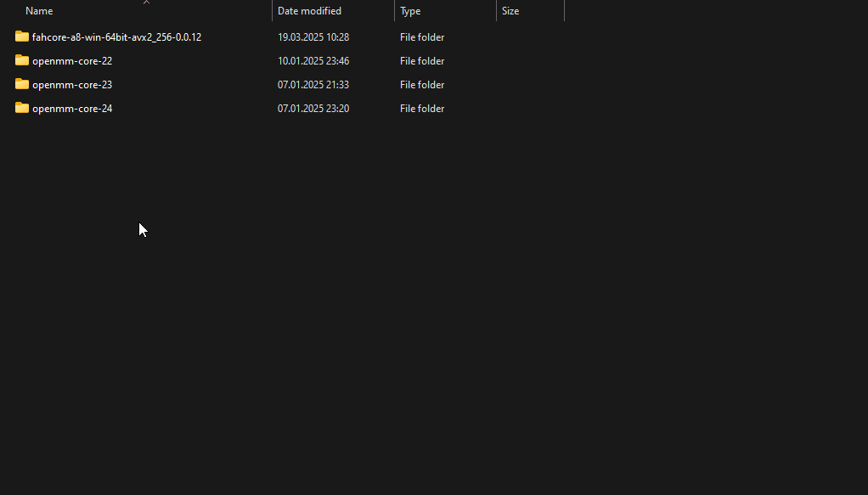The height and width of the screenshot is (495, 868).
Task: Click the openmm-core-23 folder name
Action: tap(72, 85)
